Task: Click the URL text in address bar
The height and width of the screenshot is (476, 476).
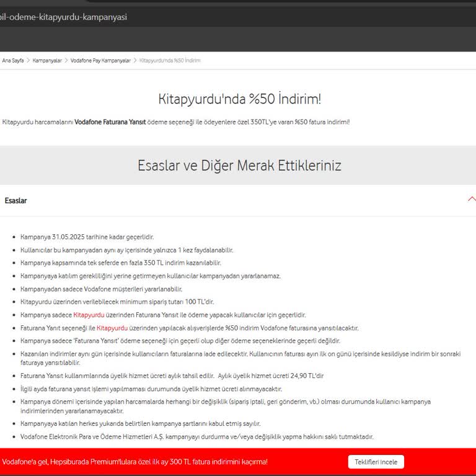Action: click(x=63, y=17)
